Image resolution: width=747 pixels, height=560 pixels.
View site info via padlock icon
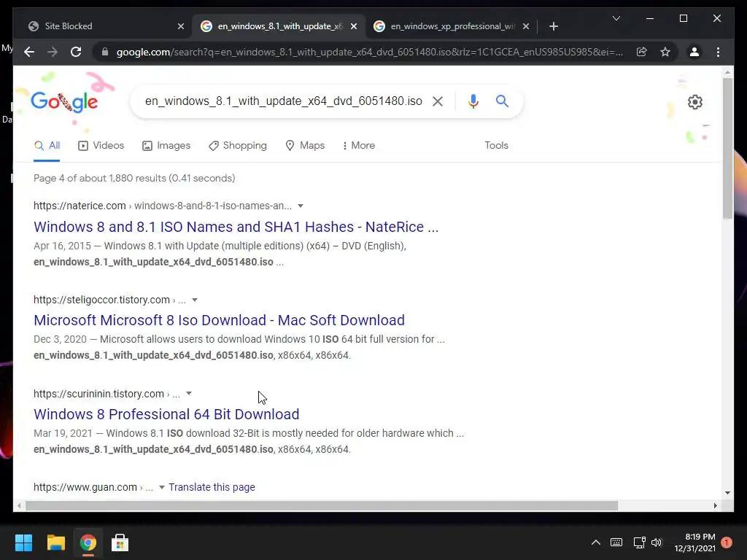(105, 52)
